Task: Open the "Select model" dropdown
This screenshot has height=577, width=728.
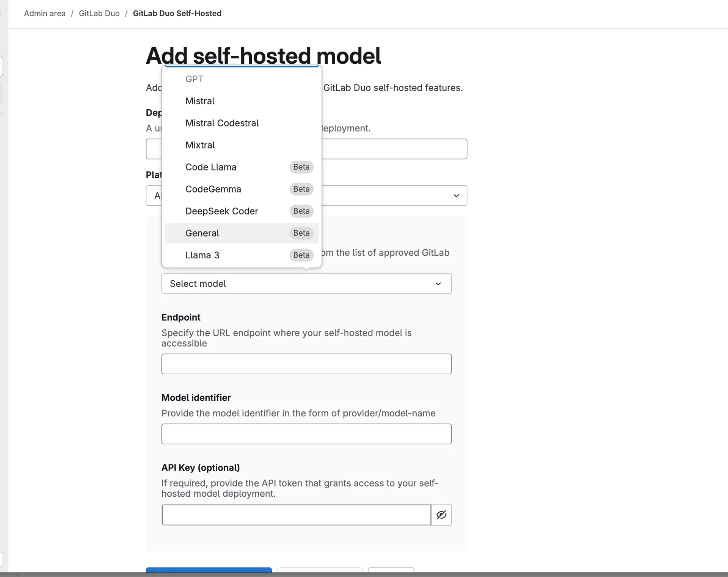Action: click(x=306, y=283)
